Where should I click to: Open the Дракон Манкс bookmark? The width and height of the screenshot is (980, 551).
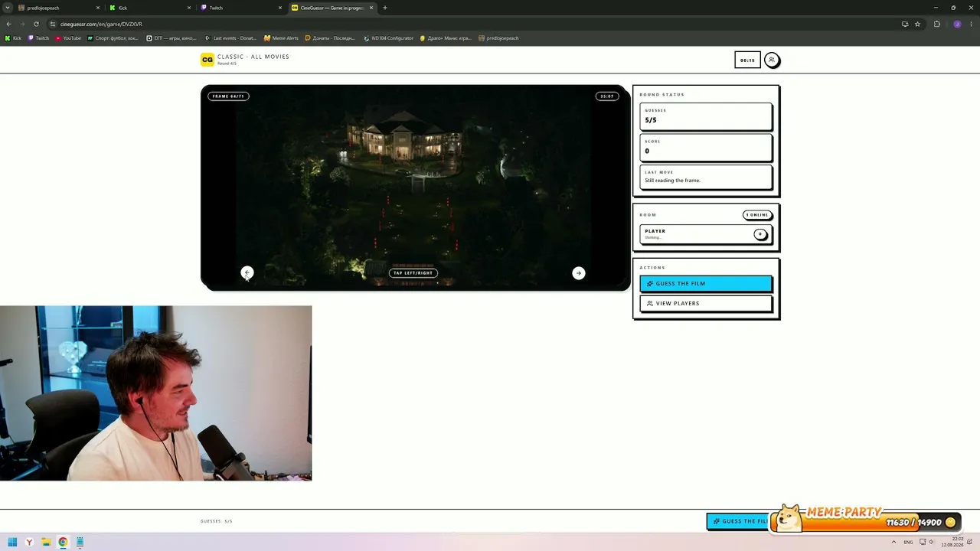point(446,38)
